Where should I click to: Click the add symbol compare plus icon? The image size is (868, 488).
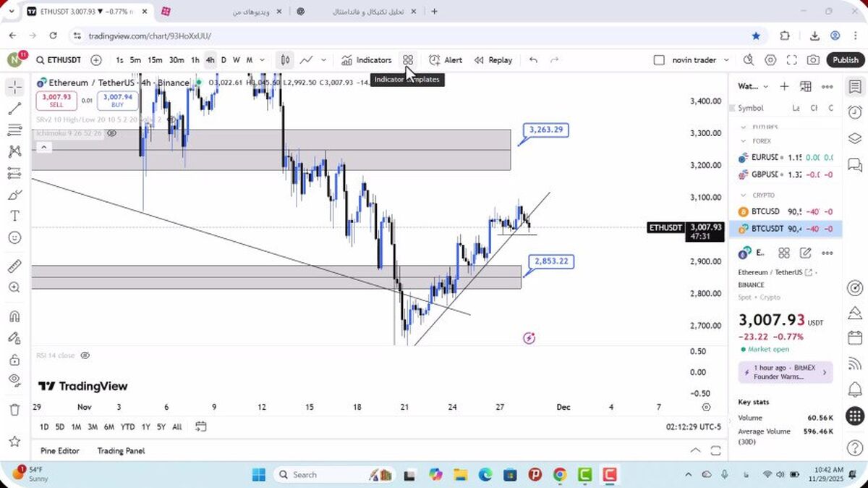tap(96, 60)
